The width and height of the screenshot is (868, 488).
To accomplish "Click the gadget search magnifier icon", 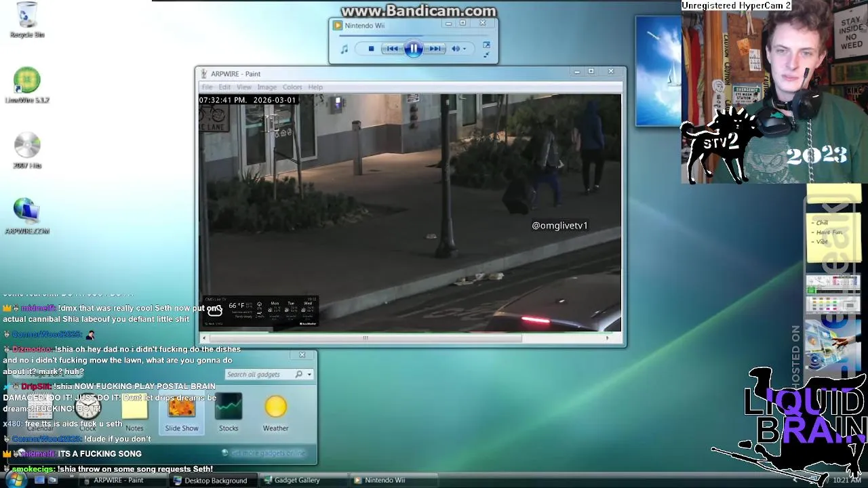I will pyautogui.click(x=298, y=374).
